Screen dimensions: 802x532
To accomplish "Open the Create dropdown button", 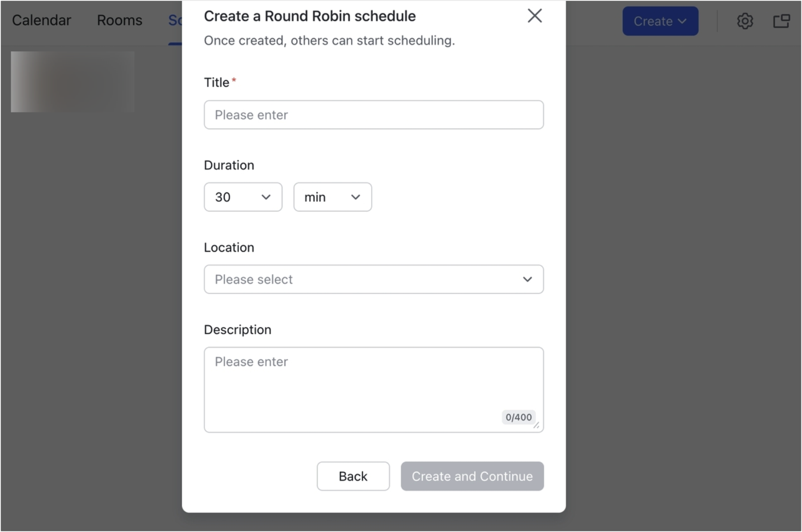I will coord(660,21).
